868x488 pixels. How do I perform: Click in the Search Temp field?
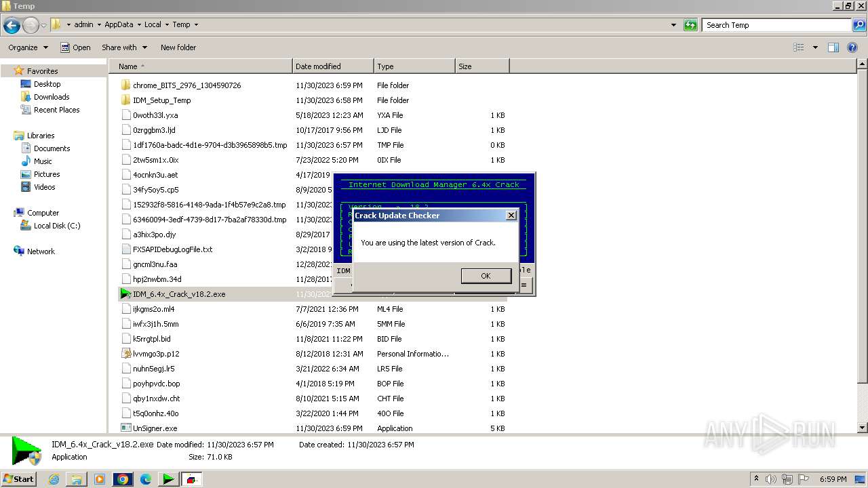click(x=776, y=25)
